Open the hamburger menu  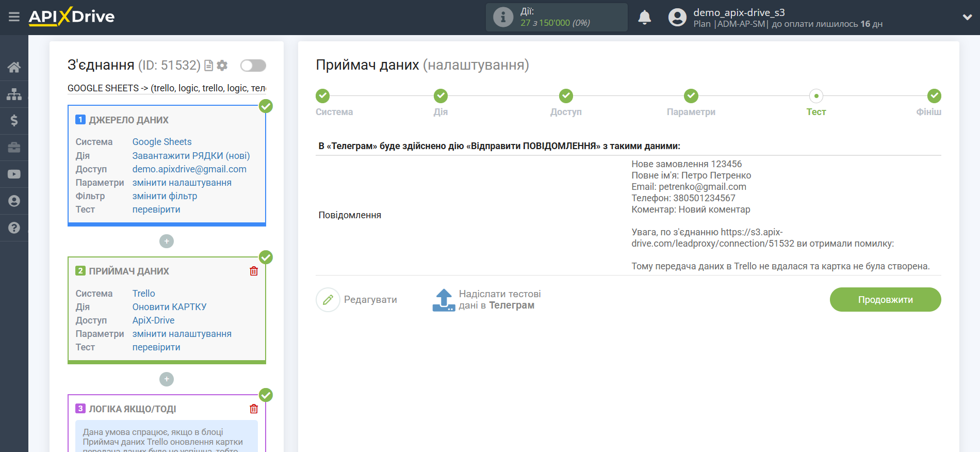pyautogui.click(x=14, y=17)
